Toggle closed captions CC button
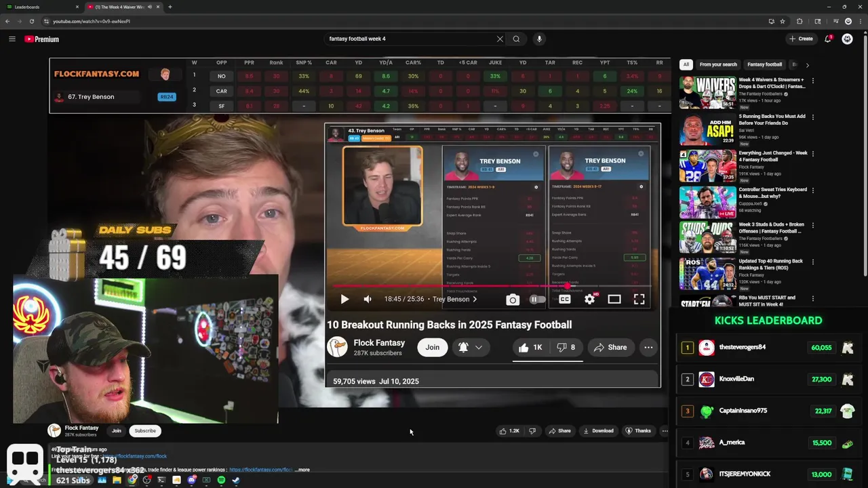Screen dimensions: 868x488 (564, 299)
